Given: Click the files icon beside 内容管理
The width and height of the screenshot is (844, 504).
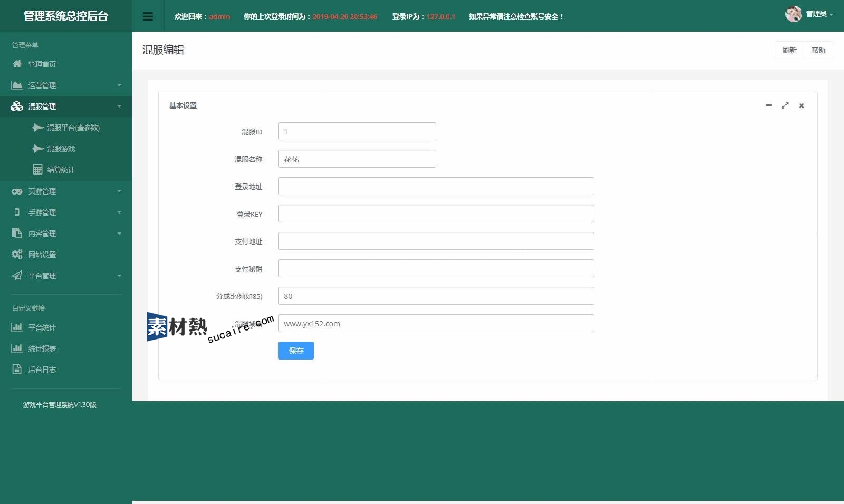Looking at the screenshot, I should click(x=17, y=234).
